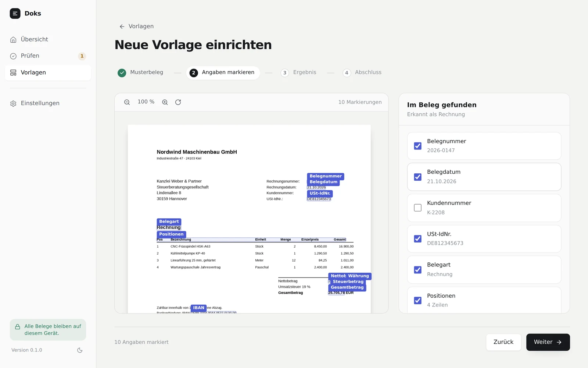Click the Version 0.1.0 label
Screen dimensions: 588x368
pos(27,350)
